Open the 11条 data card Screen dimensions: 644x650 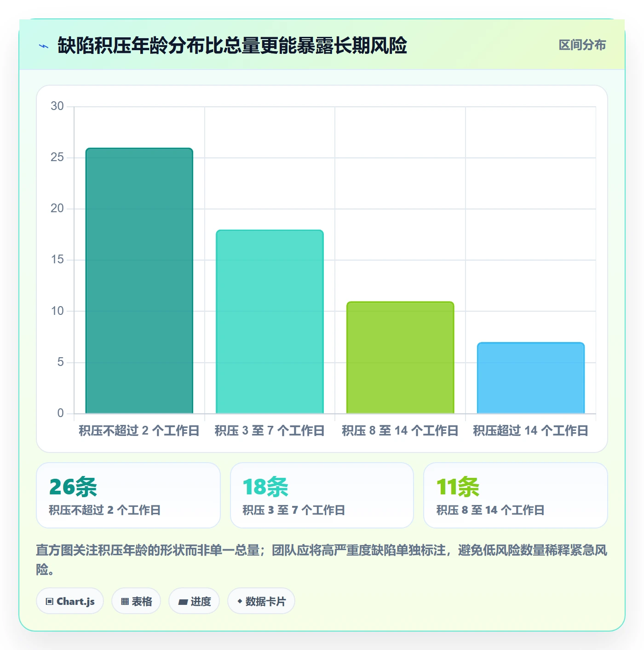point(516,495)
